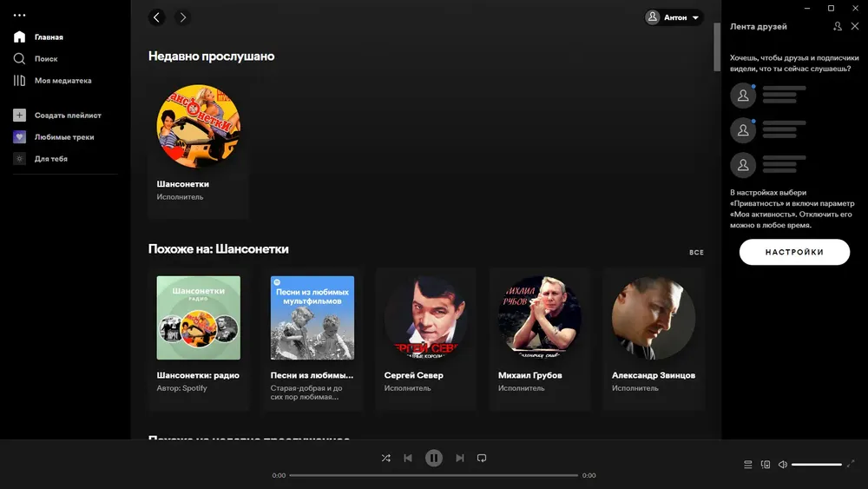Click the НАСТРОЙКИ button
This screenshot has width=868, height=489.
[x=794, y=252]
